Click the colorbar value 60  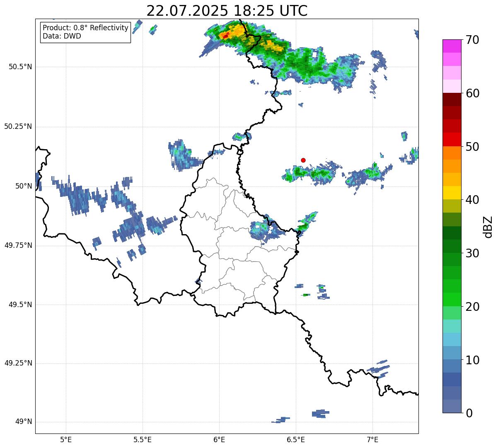[x=472, y=93]
